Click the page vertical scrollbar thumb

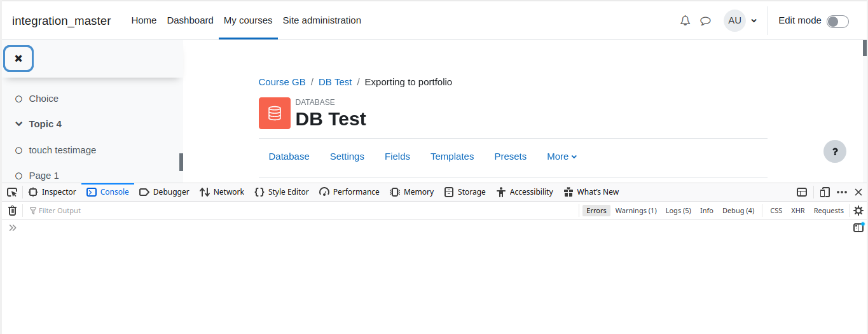(865, 48)
